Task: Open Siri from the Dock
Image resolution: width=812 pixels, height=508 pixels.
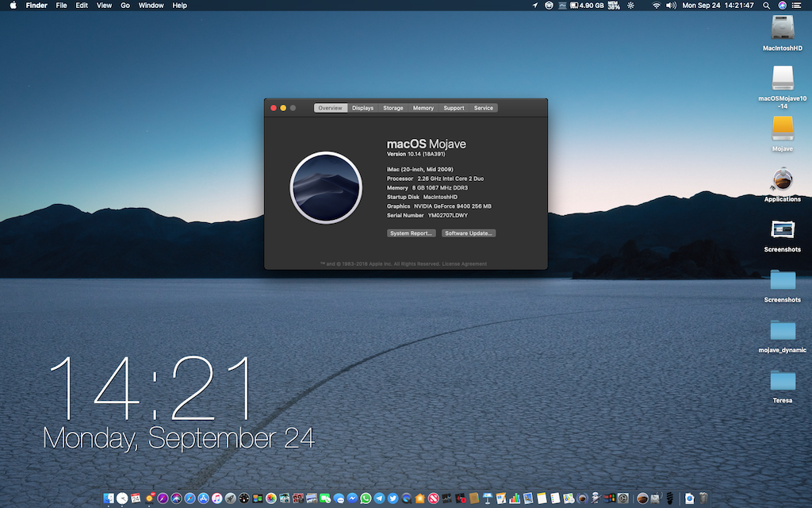Action: coord(176,498)
